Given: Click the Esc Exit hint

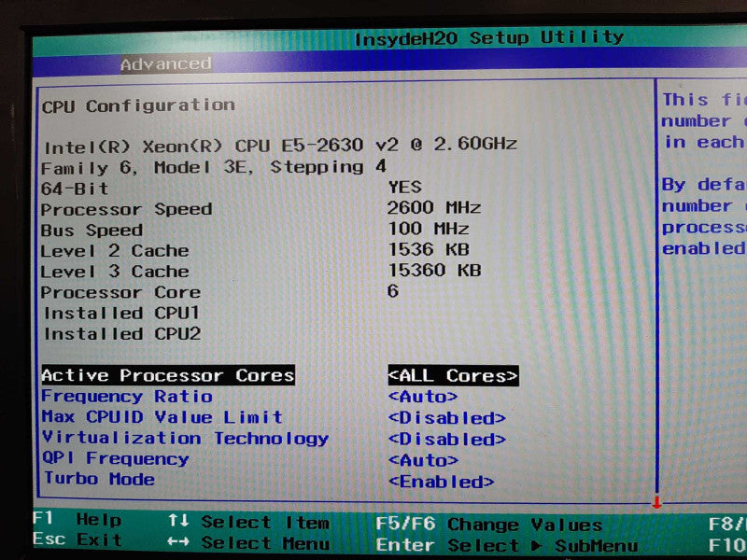Looking at the screenshot, I should point(78,539).
